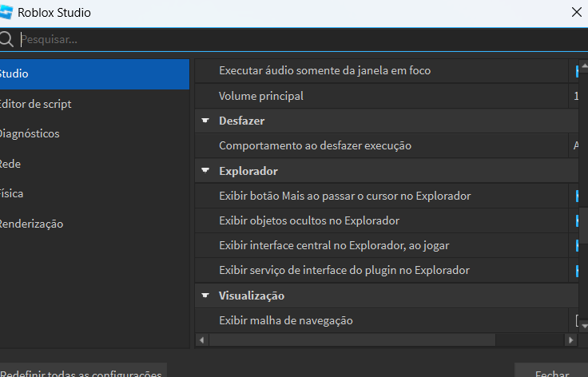Image resolution: width=588 pixels, height=377 pixels.
Task: Click the horizontal scrollbar right arrow
Action: (570, 340)
